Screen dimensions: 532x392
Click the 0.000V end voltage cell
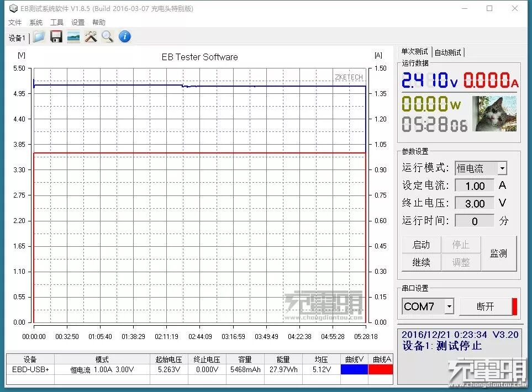(207, 369)
